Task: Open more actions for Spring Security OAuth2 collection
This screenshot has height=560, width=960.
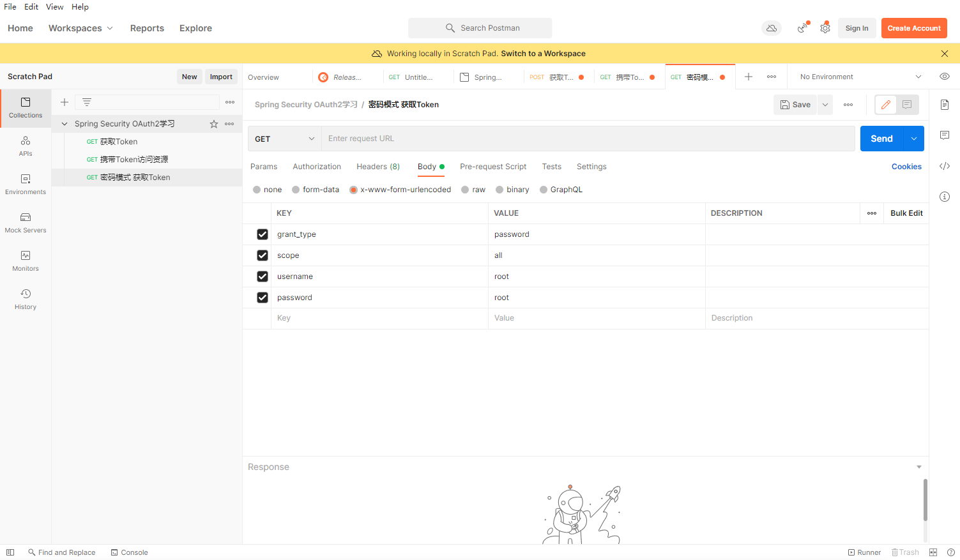Action: tap(229, 124)
